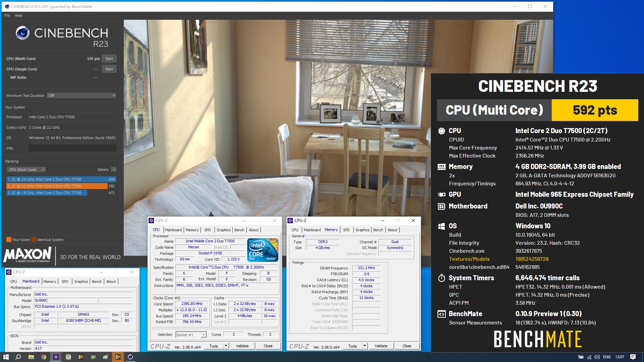The height and width of the screenshot is (362, 644).
Task: Open About tab in CPU-Z Memory window
Action: [392, 230]
